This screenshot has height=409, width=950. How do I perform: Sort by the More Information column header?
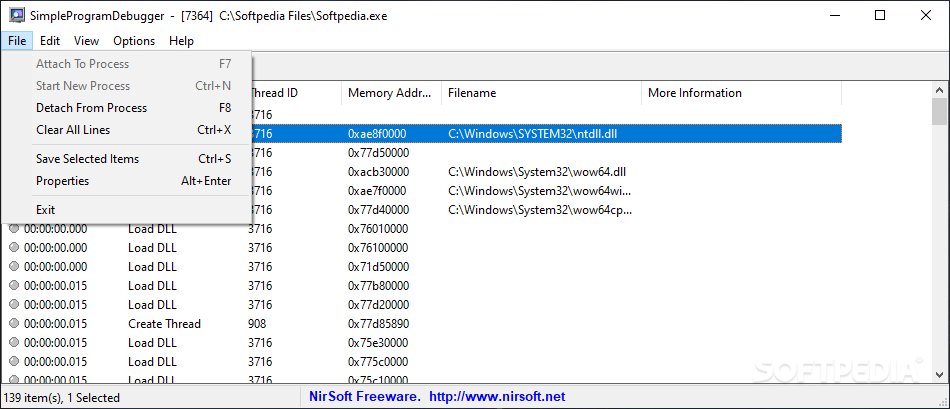[741, 93]
